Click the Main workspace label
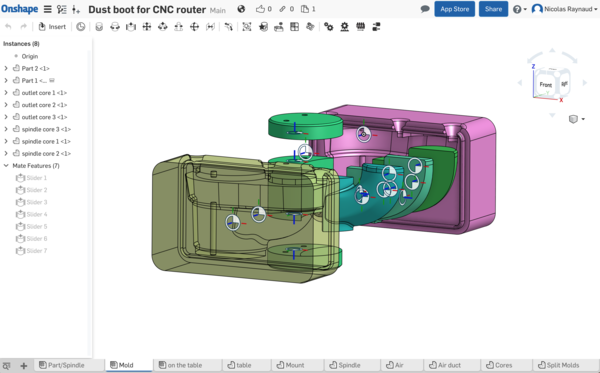 point(217,10)
